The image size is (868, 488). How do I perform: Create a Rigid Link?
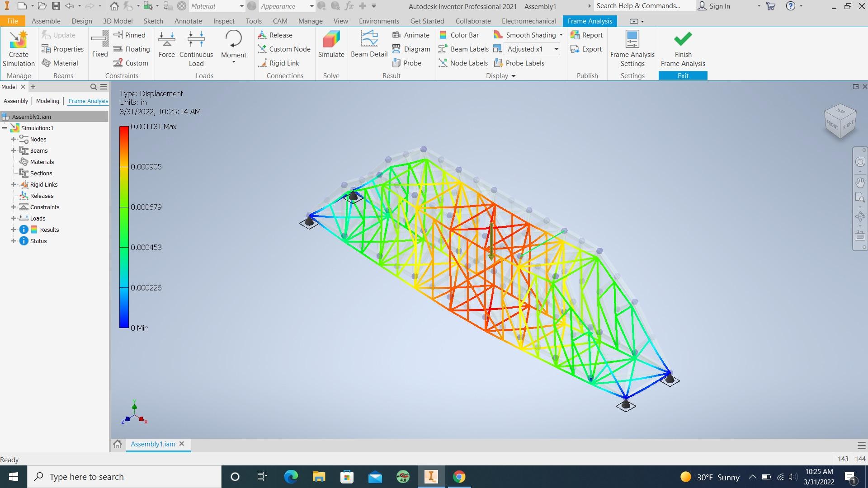click(278, 63)
